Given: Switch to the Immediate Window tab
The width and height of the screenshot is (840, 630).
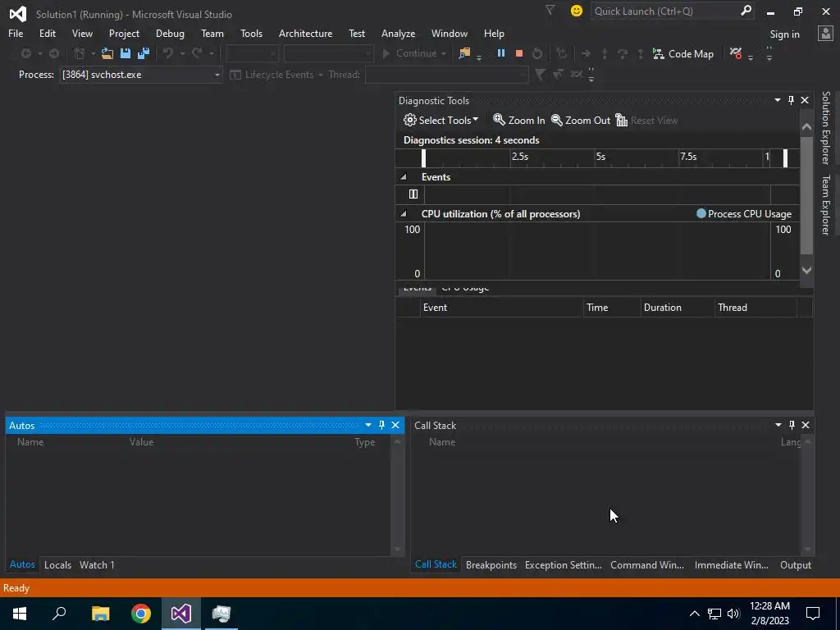Looking at the screenshot, I should point(731,564).
